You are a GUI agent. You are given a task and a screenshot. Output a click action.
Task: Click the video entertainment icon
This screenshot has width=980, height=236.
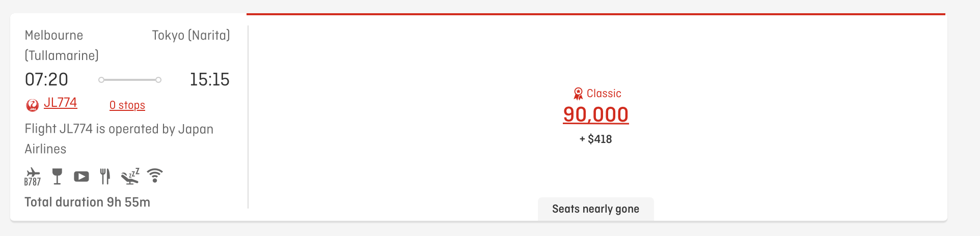pos(81,176)
